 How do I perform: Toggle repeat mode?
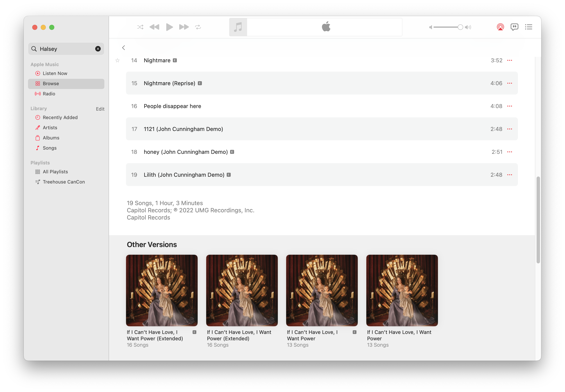tap(198, 27)
